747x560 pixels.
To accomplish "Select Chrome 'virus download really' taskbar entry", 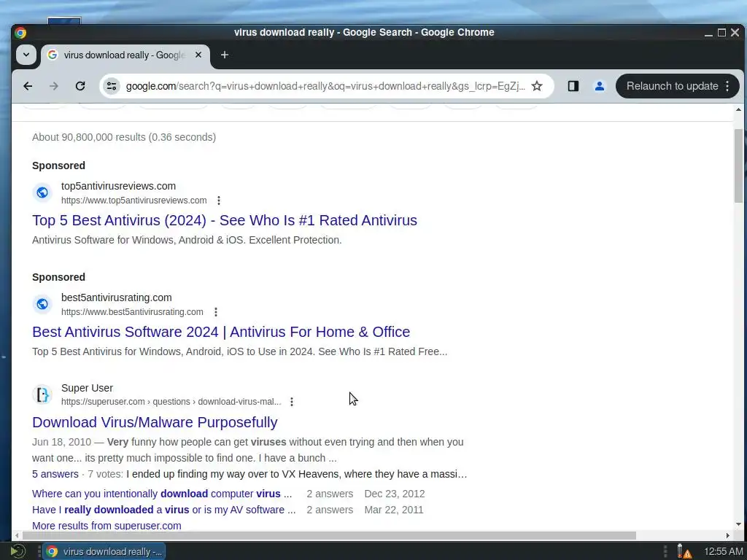I will (104, 551).
